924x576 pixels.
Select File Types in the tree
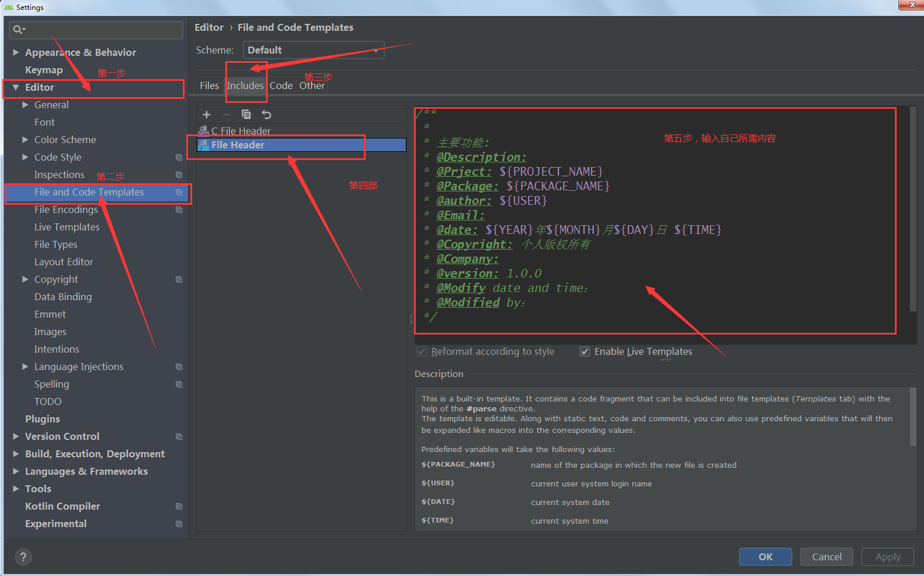[x=56, y=244]
